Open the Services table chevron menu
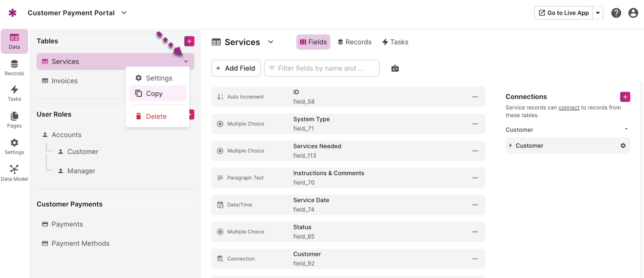Image resolution: width=644 pixels, height=278 pixels. click(x=186, y=61)
